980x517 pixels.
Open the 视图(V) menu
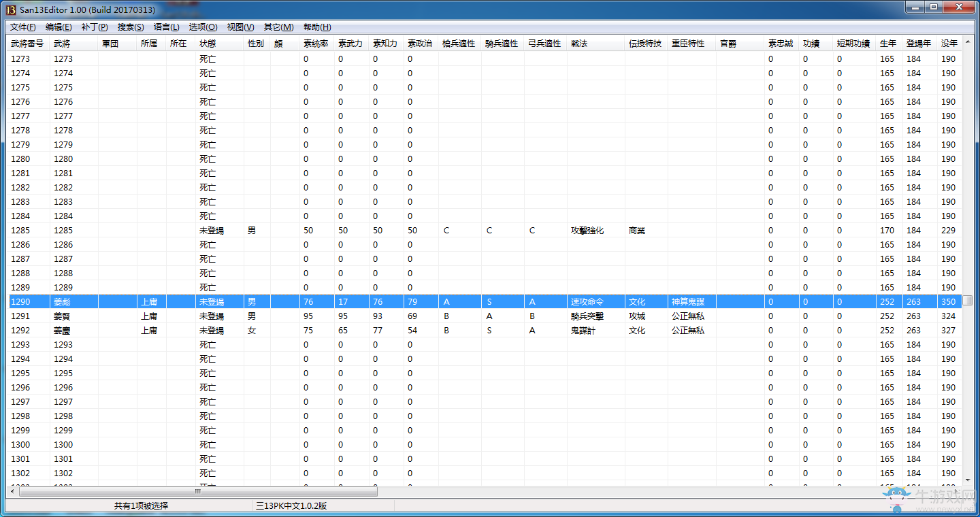click(x=241, y=27)
